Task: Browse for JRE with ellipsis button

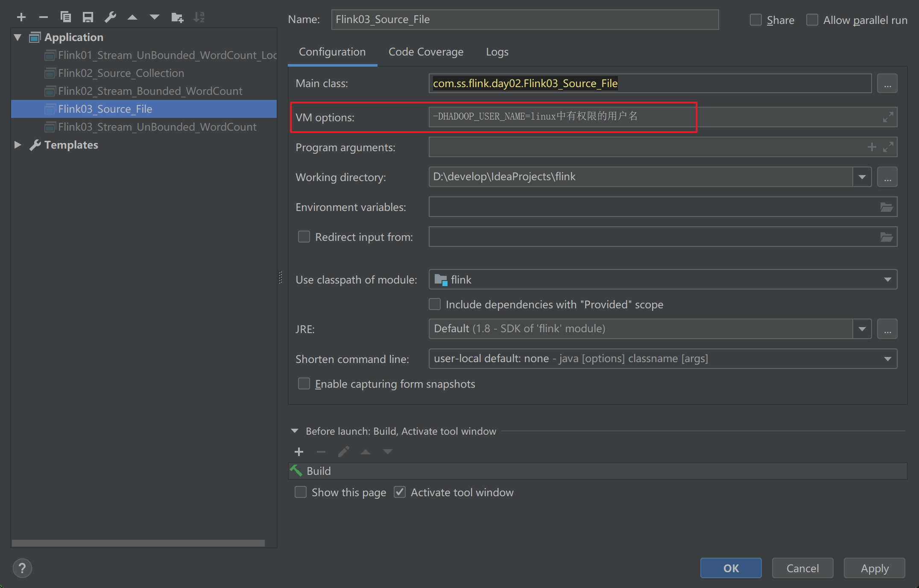Action: 887,329
